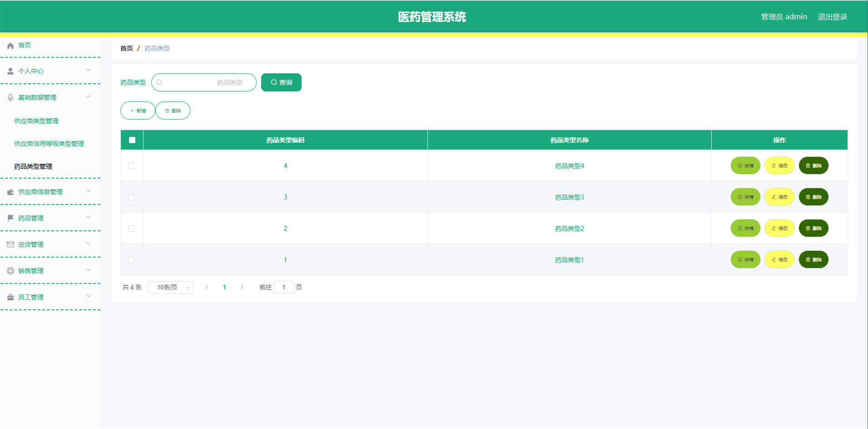
Task: Click the 药品类型编码 column header
Action: pos(285,140)
